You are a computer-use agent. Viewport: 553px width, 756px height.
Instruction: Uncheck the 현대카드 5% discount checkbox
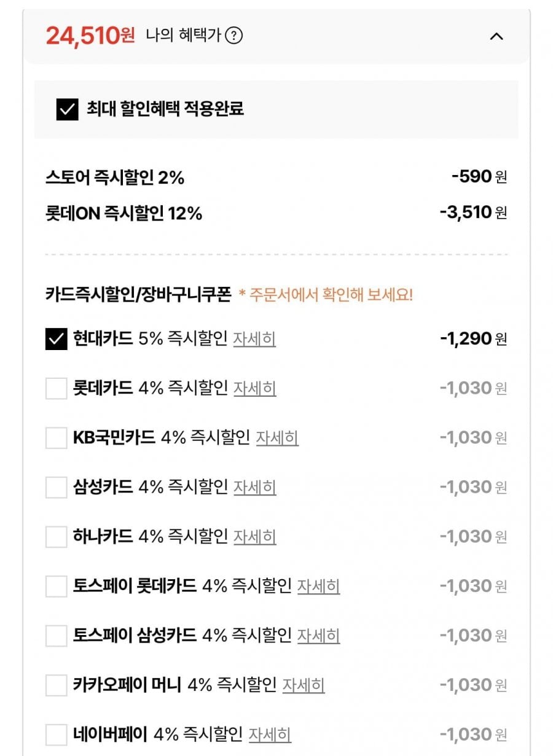56,338
